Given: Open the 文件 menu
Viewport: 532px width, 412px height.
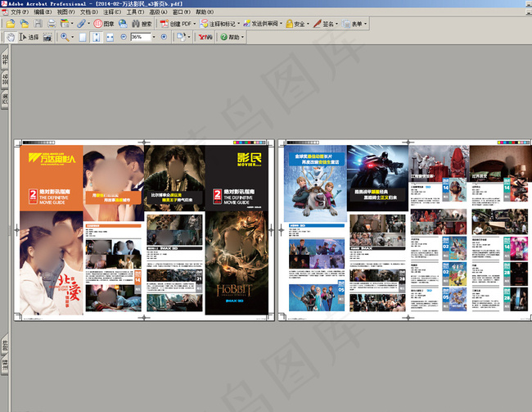Looking at the screenshot, I should pos(20,12).
